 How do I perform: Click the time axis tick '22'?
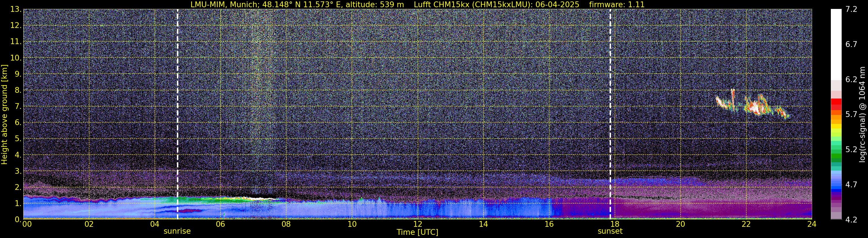[746, 224]
